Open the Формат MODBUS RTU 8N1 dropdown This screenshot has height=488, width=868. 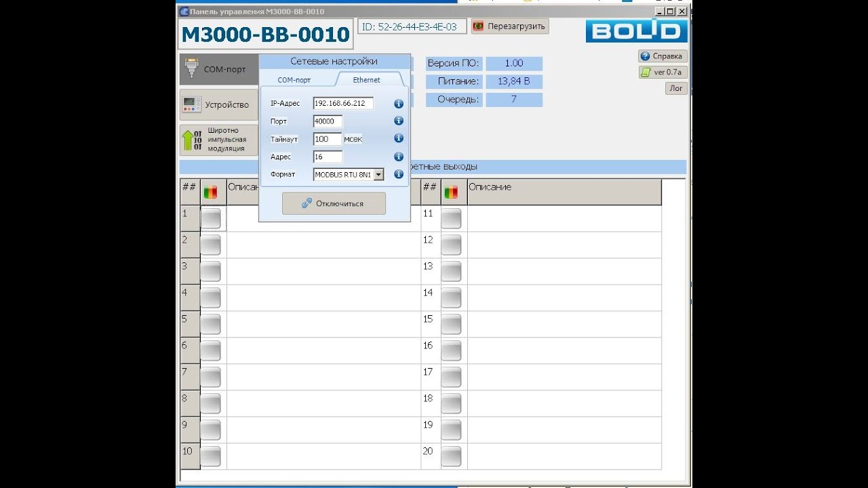tap(349, 174)
